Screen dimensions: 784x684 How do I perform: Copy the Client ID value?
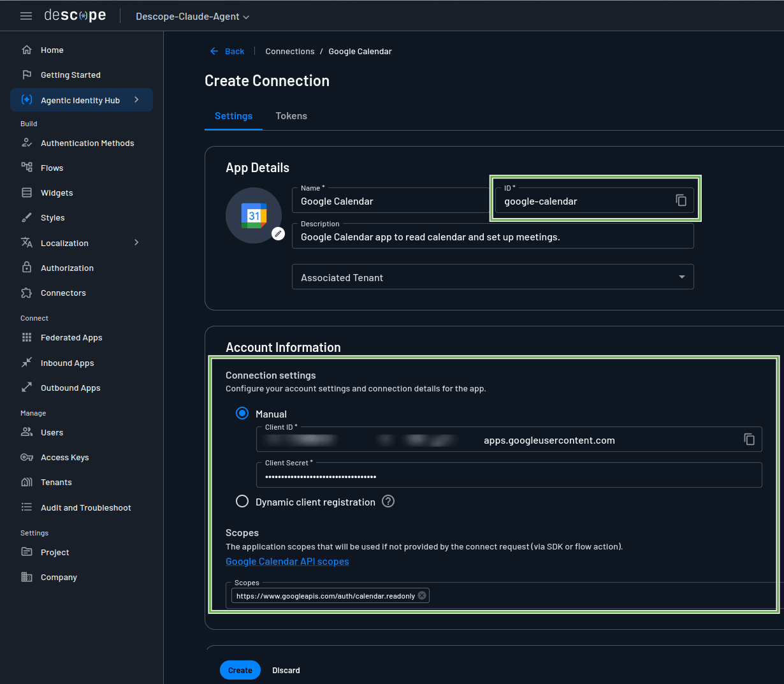[x=750, y=439]
